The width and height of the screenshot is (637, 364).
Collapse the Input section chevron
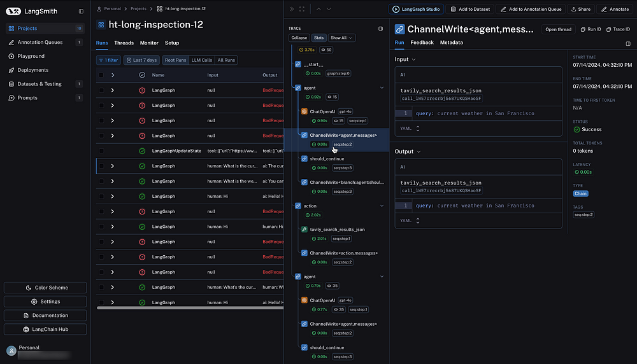[413, 60]
